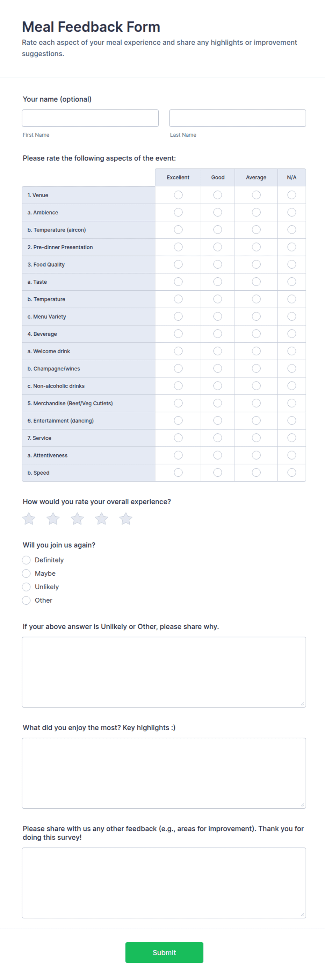Click the First Name input field
325x980 pixels.
90,118
